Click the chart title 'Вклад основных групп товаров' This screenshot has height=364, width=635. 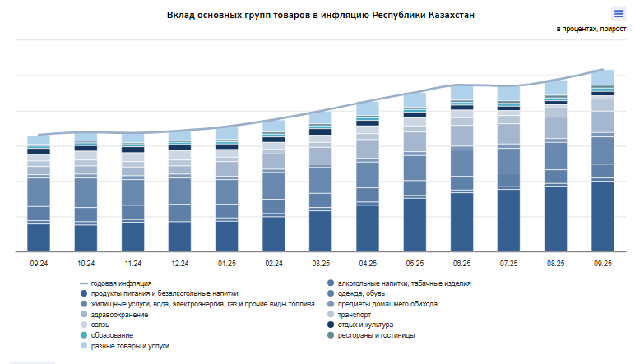(321, 15)
